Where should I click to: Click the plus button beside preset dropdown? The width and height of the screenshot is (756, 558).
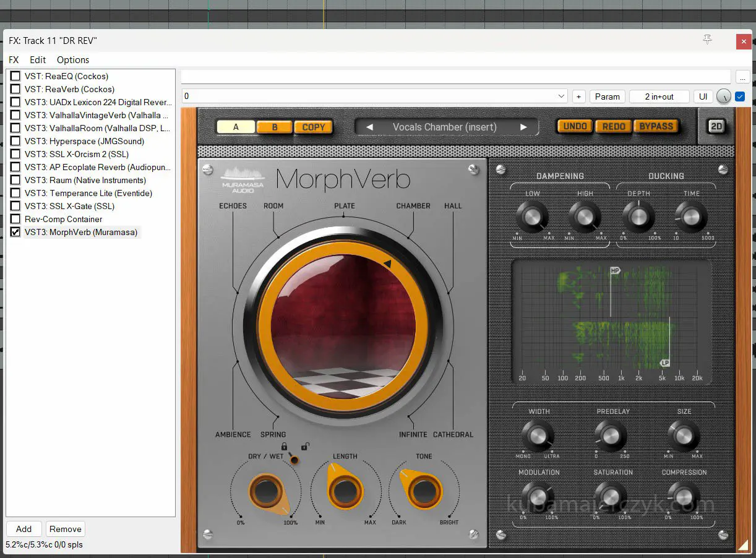tap(578, 97)
